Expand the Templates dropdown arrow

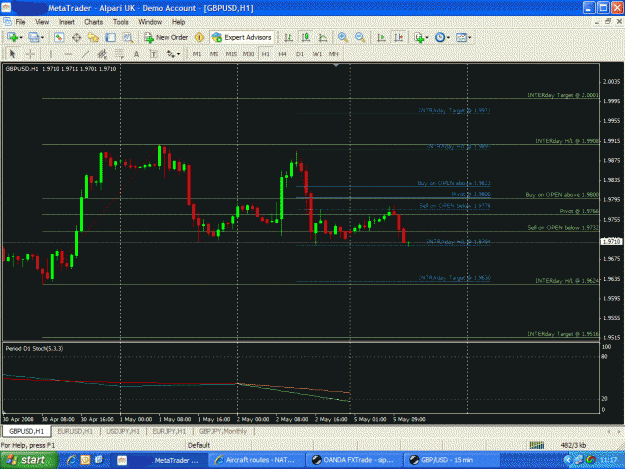tap(470, 38)
